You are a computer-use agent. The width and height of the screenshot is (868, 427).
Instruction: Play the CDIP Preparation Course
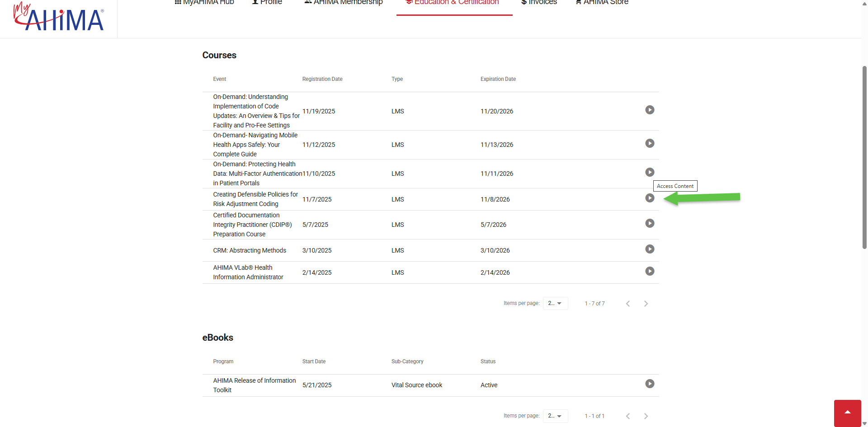pyautogui.click(x=650, y=223)
